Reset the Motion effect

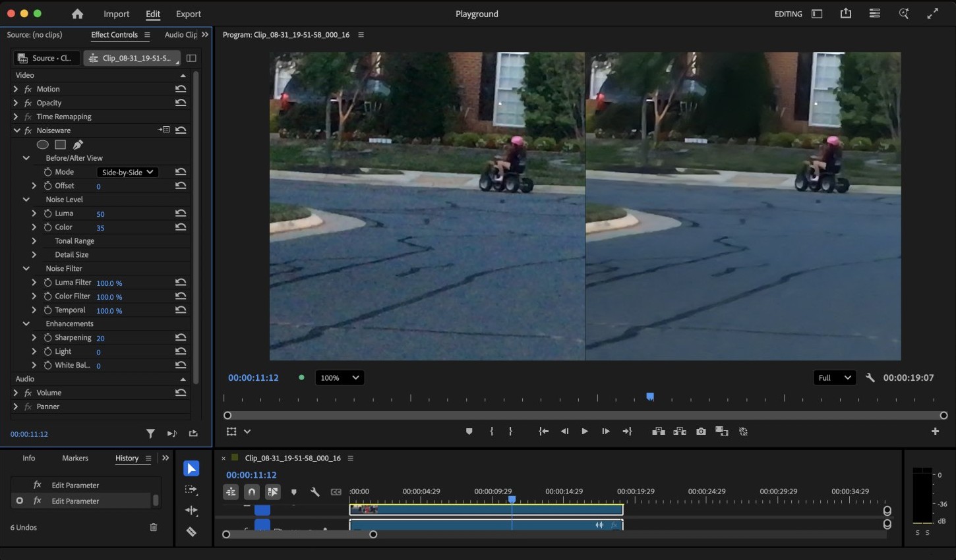click(x=180, y=89)
